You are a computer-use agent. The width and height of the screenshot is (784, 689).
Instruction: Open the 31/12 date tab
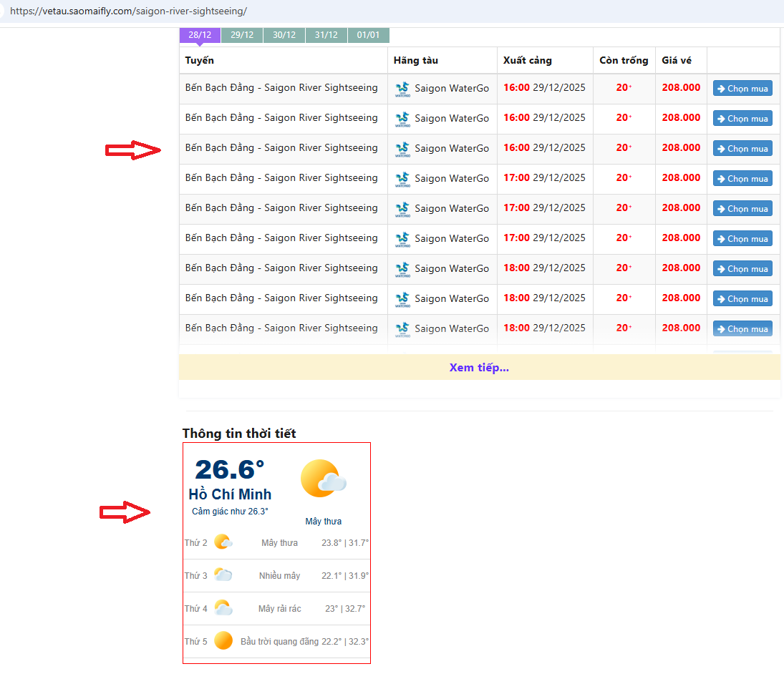pos(326,35)
